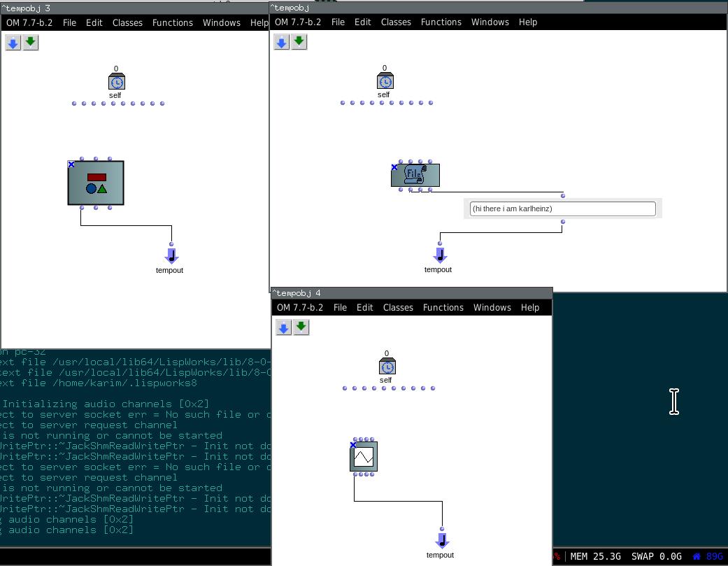Click the tempout note icon in tempobj 4
The height and width of the screenshot is (566, 728).
click(x=441, y=541)
